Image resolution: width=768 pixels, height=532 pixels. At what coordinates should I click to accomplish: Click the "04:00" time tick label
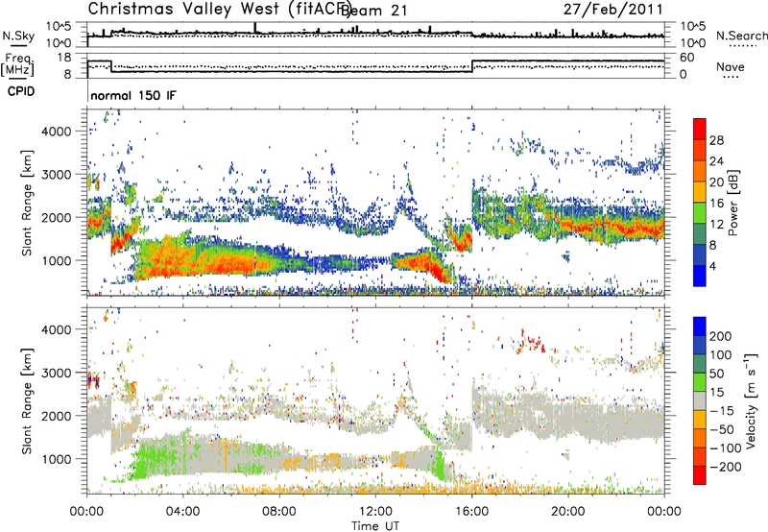click(x=182, y=512)
